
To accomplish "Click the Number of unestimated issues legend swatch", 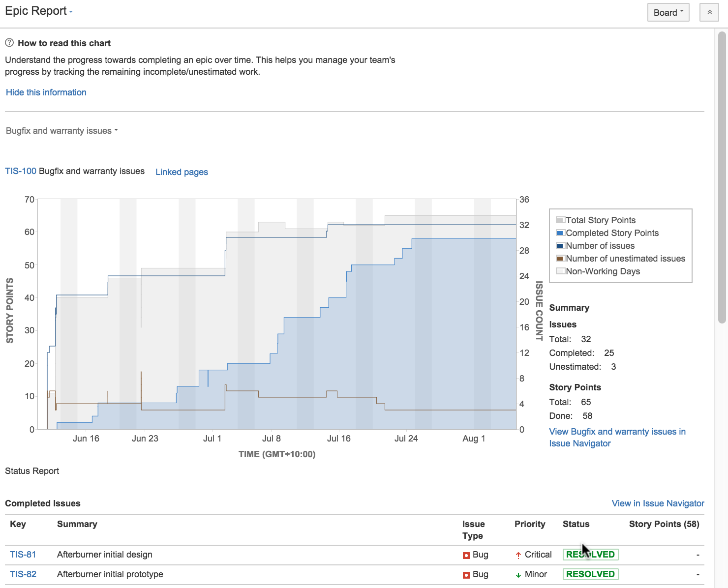I will tap(560, 259).
